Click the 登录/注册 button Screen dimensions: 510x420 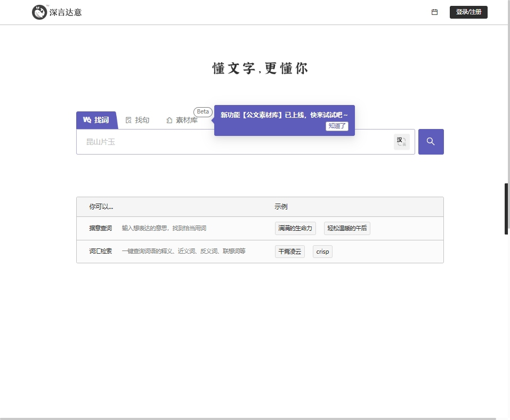[x=468, y=12]
